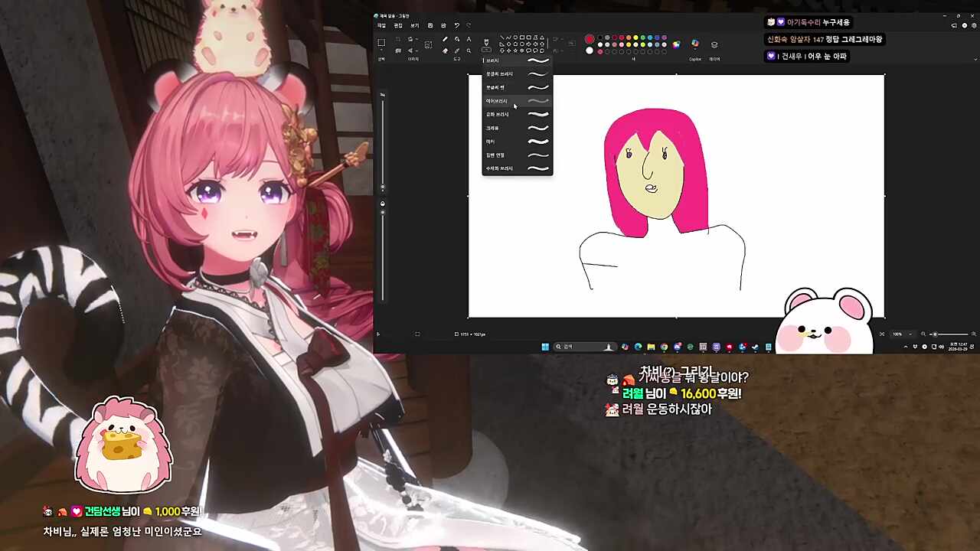Expand the Flip dropdown arrow
The image size is (980, 551).
(416, 51)
